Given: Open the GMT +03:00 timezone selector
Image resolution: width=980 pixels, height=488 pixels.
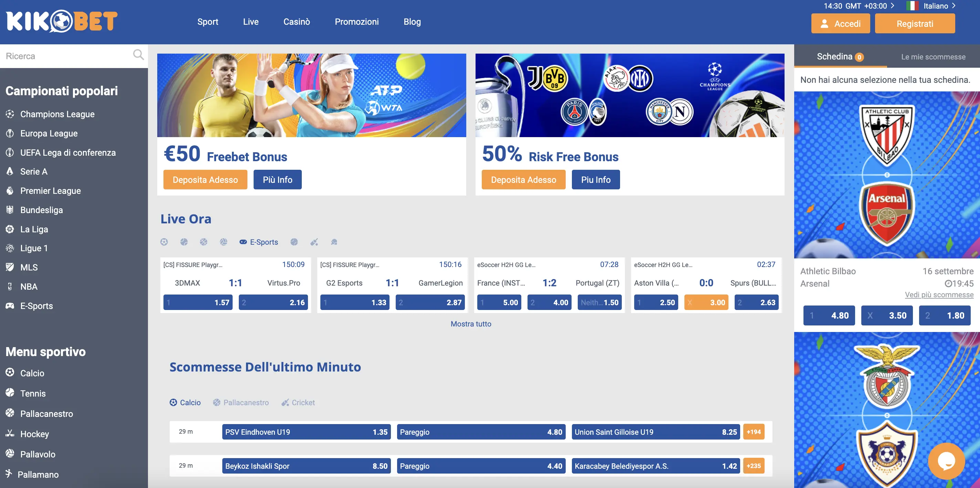Looking at the screenshot, I should point(859,6).
